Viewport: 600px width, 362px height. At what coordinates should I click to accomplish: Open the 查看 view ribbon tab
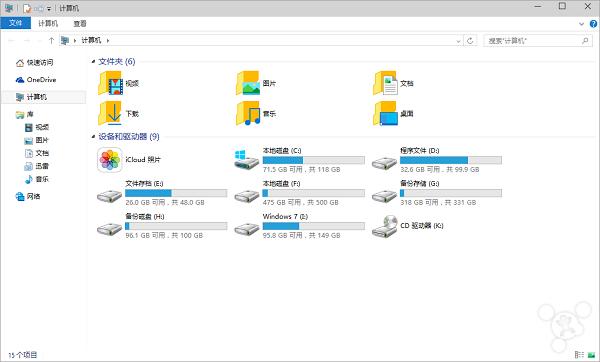(x=80, y=23)
